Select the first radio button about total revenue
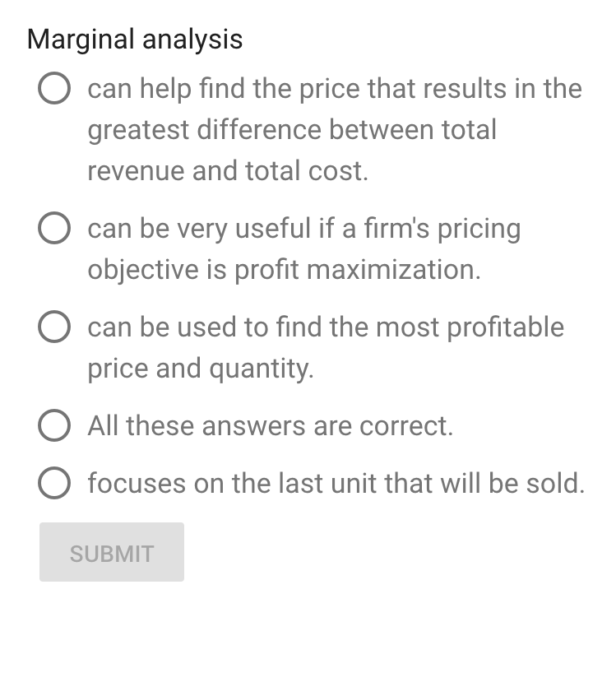616x682 pixels. coord(53,89)
